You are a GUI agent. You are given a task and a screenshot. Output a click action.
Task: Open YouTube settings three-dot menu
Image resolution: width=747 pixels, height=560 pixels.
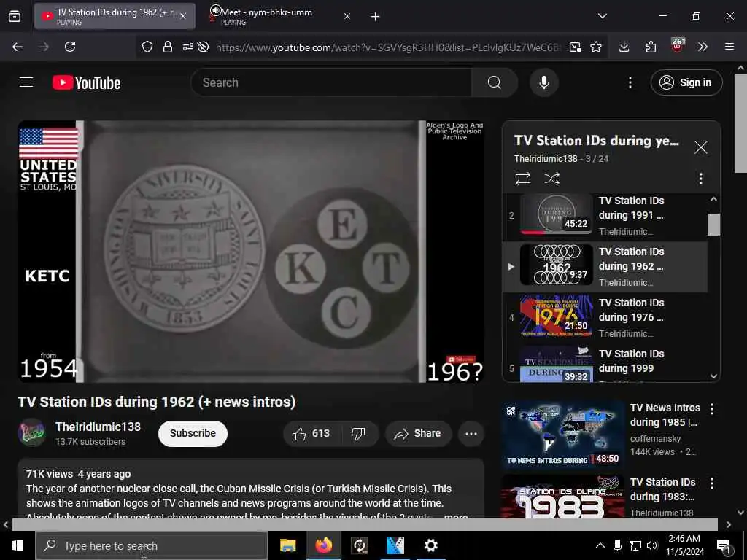630,82
